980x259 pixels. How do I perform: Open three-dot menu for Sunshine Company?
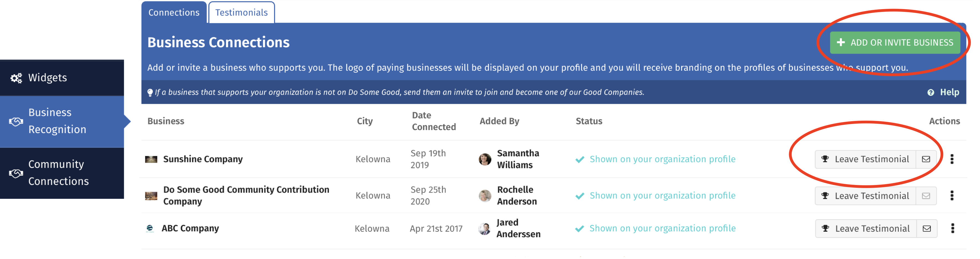pyautogui.click(x=952, y=159)
